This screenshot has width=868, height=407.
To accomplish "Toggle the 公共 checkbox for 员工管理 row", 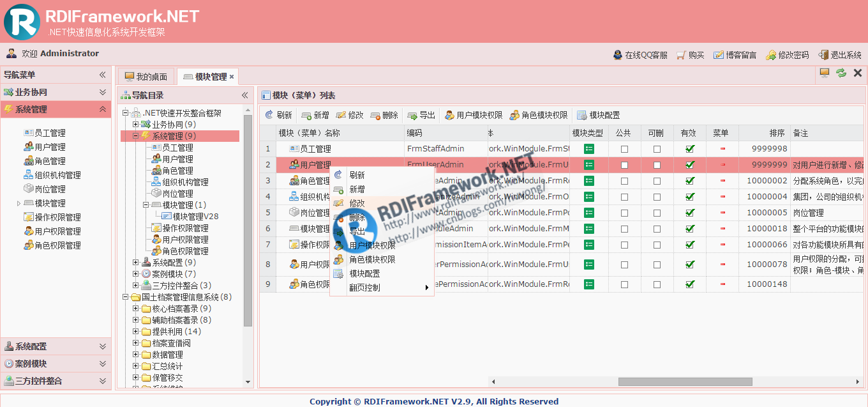I will [624, 149].
